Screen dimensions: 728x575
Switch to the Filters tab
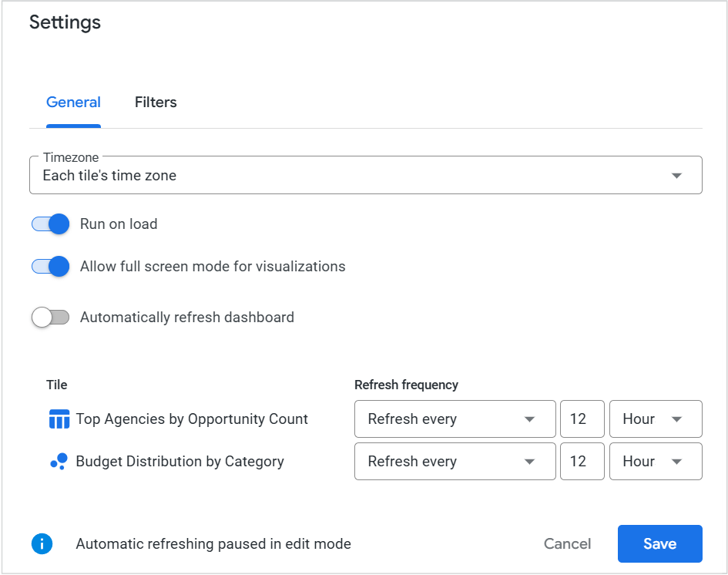[156, 103]
